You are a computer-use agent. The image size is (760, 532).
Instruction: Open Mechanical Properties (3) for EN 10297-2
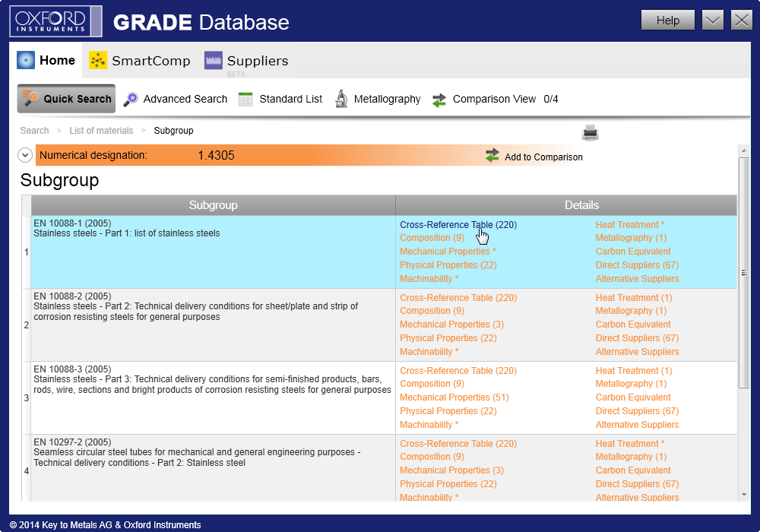coord(451,470)
